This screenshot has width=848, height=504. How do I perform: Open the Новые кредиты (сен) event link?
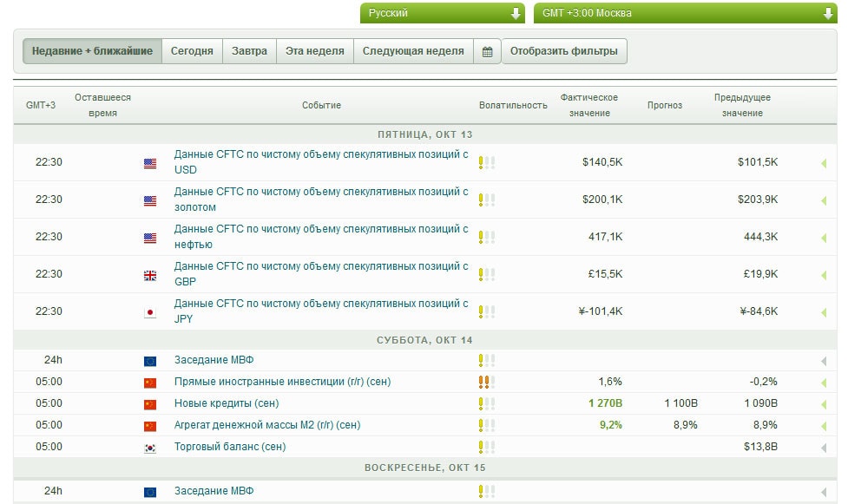click(x=226, y=403)
